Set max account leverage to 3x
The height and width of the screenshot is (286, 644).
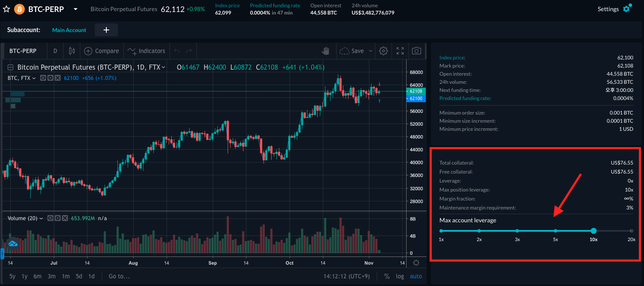point(517,231)
